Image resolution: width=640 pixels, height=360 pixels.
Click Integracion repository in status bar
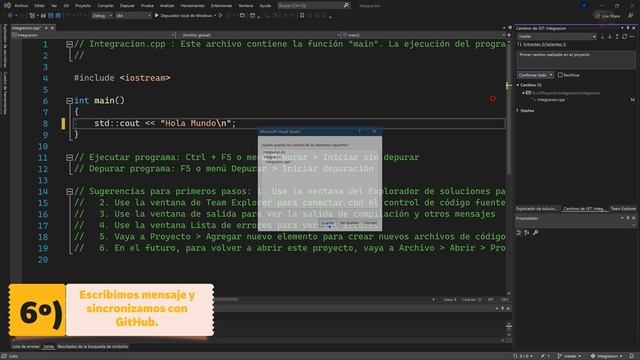click(x=607, y=356)
